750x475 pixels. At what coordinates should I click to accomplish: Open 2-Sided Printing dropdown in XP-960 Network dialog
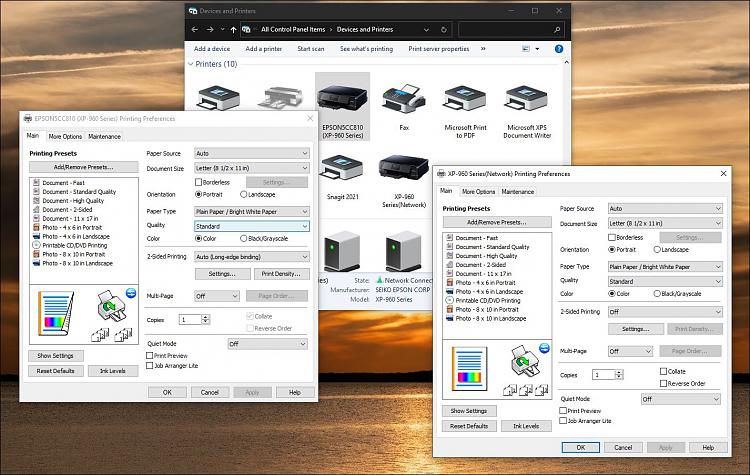(665, 312)
